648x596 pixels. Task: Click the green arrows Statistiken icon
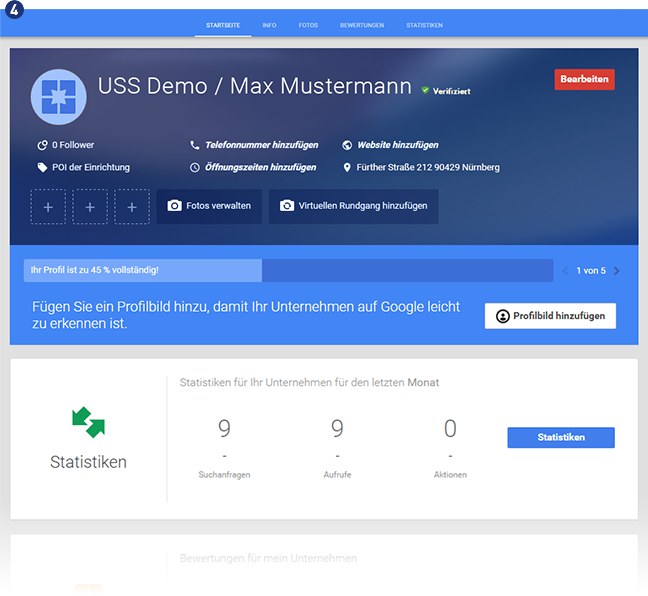click(x=88, y=422)
